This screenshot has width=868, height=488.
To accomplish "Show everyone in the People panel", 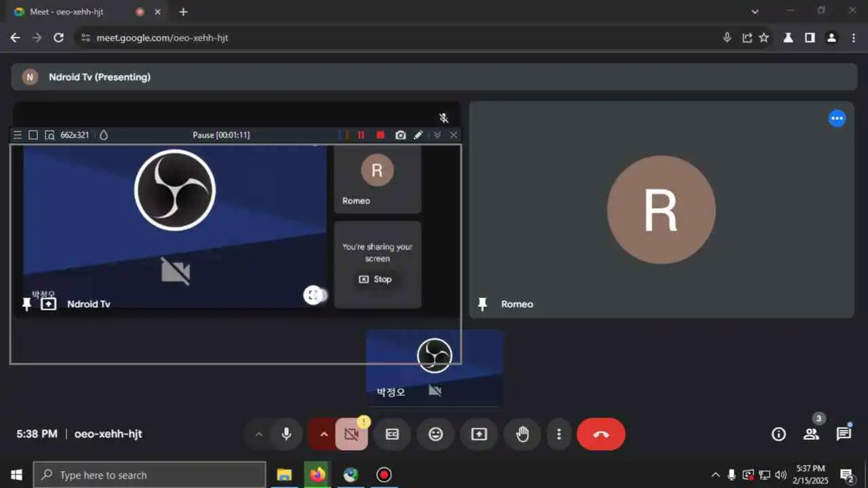I will 811,434.
